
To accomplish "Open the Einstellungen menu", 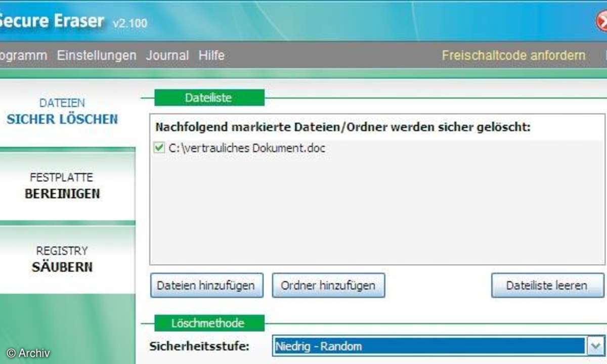I will point(97,55).
